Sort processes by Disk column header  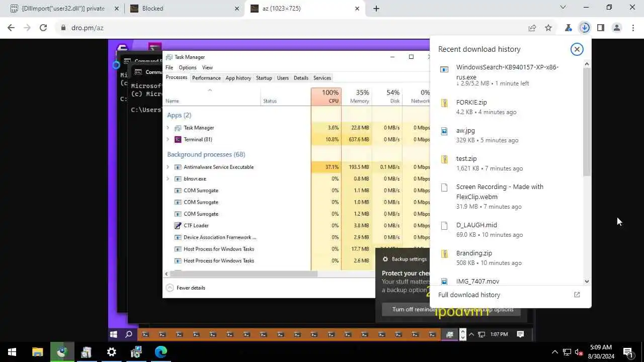[387, 97]
